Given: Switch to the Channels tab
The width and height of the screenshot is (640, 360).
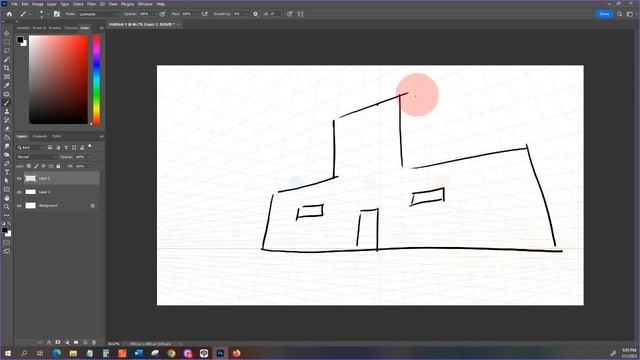Looking at the screenshot, I should click(40, 136).
